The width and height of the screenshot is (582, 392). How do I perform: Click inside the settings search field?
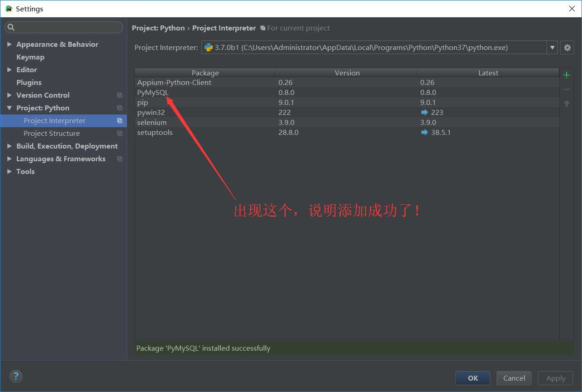click(64, 27)
